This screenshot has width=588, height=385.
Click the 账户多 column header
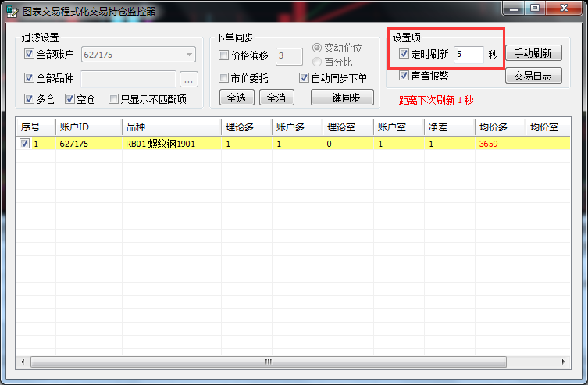click(x=298, y=127)
